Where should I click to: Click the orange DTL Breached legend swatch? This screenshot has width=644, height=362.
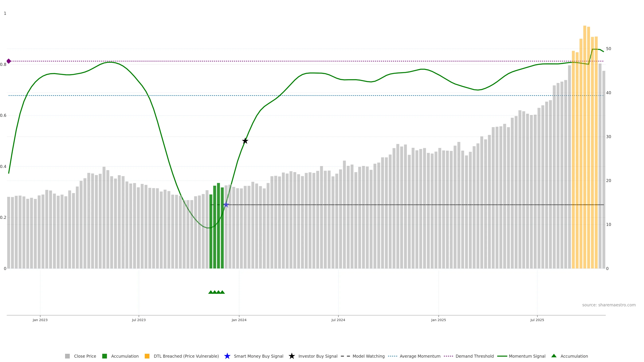pos(147,356)
